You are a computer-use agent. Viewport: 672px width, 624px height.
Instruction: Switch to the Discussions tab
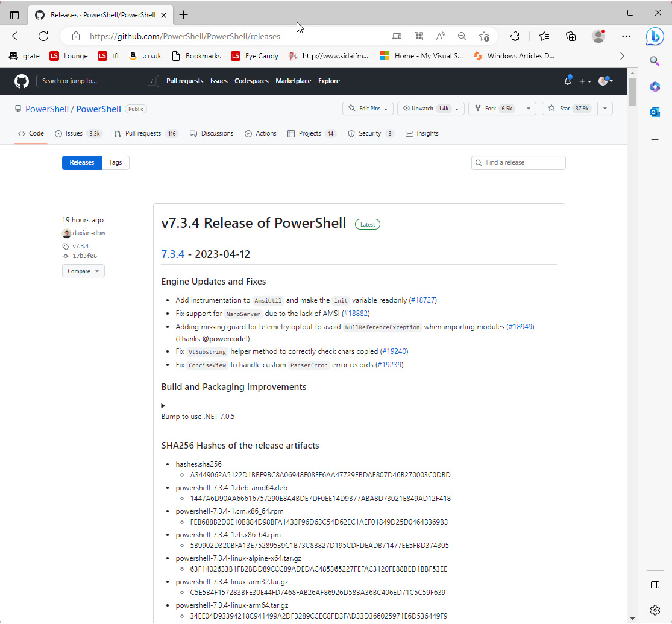tap(212, 134)
